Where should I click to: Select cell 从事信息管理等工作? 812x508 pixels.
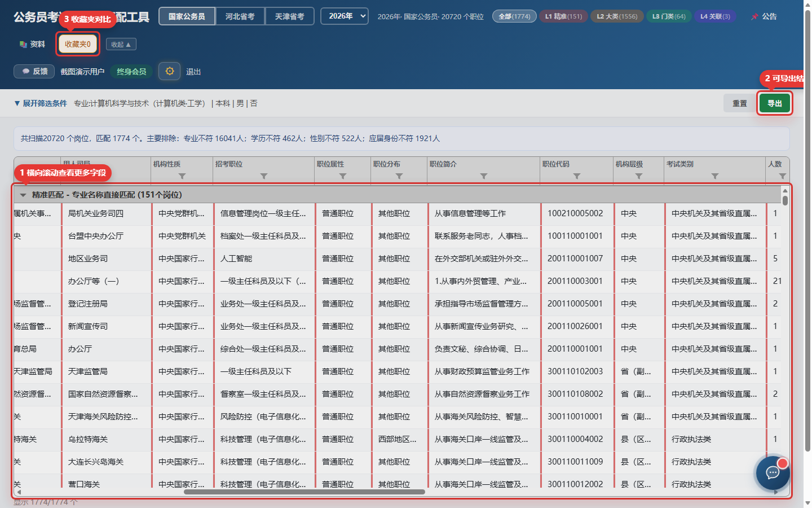pos(484,213)
